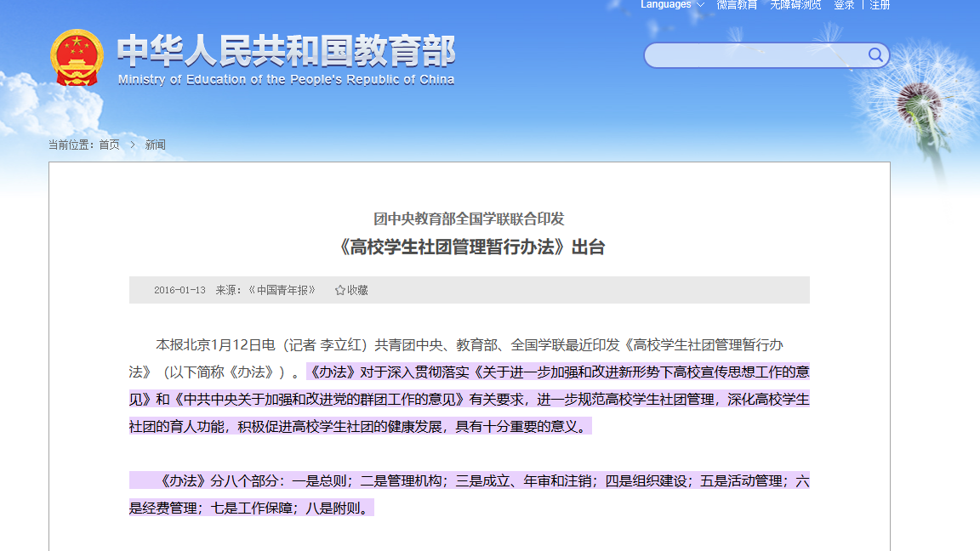The height and width of the screenshot is (551, 980).
Task: Click the publication date 2016-01-13
Action: pos(179,290)
